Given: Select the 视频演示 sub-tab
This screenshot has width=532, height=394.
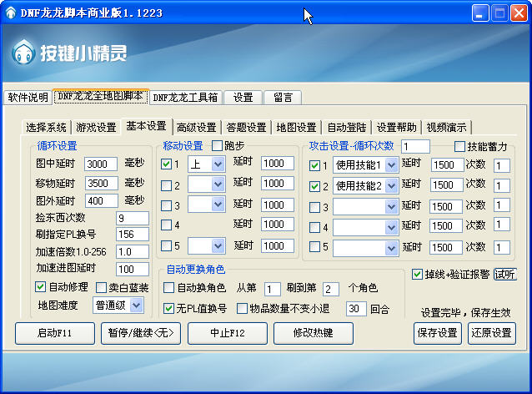Looking at the screenshot, I should [446, 128].
